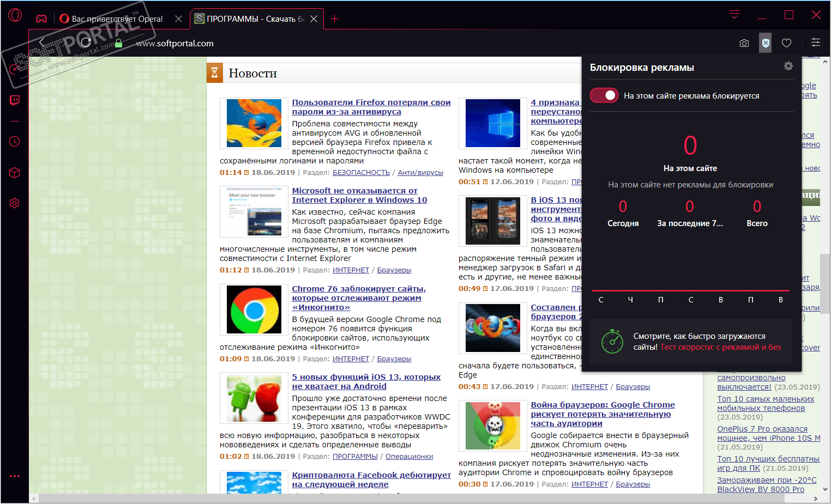The image size is (831, 504).
Task: Bookmark this page with the heart icon
Action: point(786,43)
